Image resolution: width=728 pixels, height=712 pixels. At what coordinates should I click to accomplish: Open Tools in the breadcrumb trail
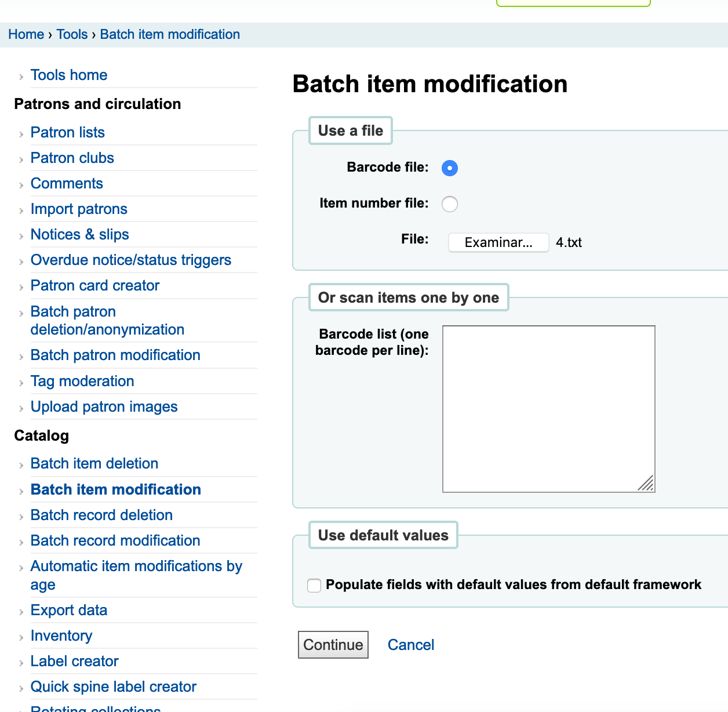pyautogui.click(x=72, y=34)
